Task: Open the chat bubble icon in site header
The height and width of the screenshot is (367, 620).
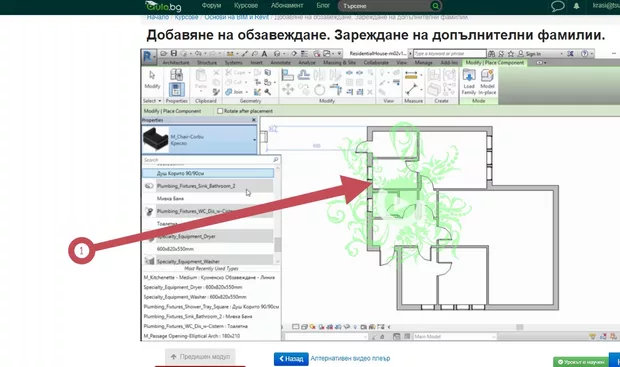Action: point(557,6)
